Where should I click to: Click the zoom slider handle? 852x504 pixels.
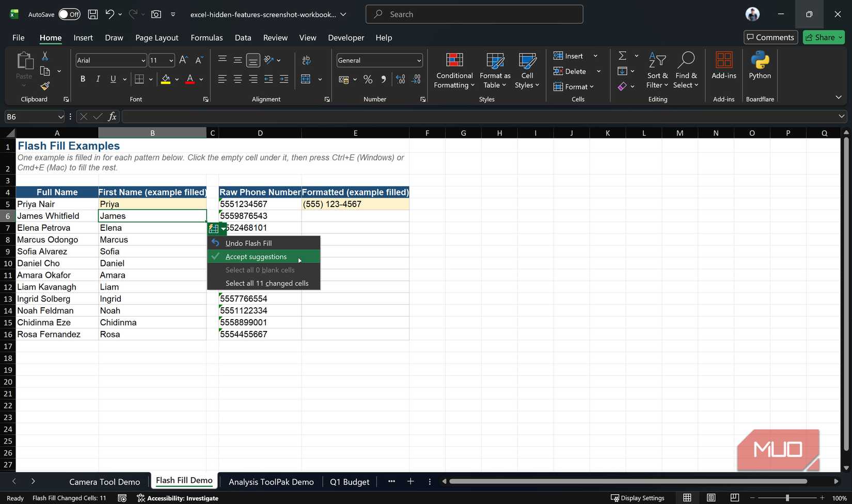(787, 498)
